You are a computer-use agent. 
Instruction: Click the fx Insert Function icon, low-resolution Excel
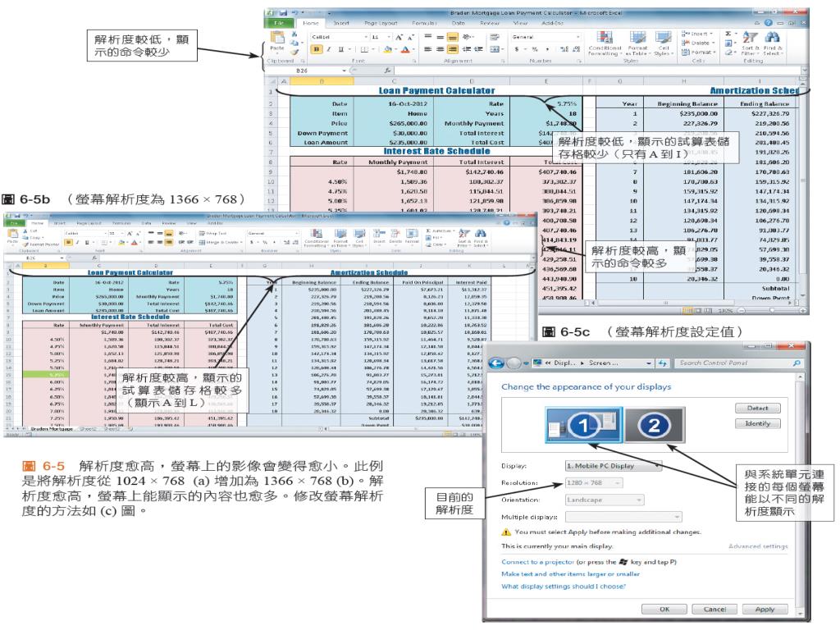click(x=387, y=71)
